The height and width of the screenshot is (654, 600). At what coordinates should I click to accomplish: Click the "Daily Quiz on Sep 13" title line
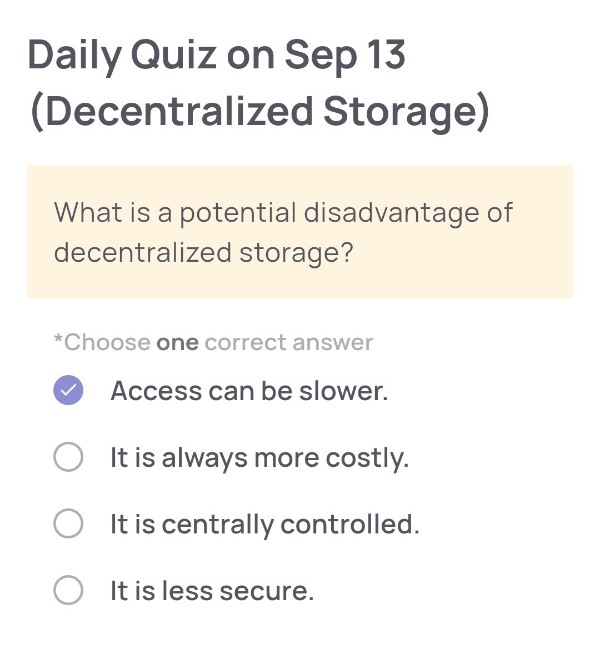click(217, 54)
